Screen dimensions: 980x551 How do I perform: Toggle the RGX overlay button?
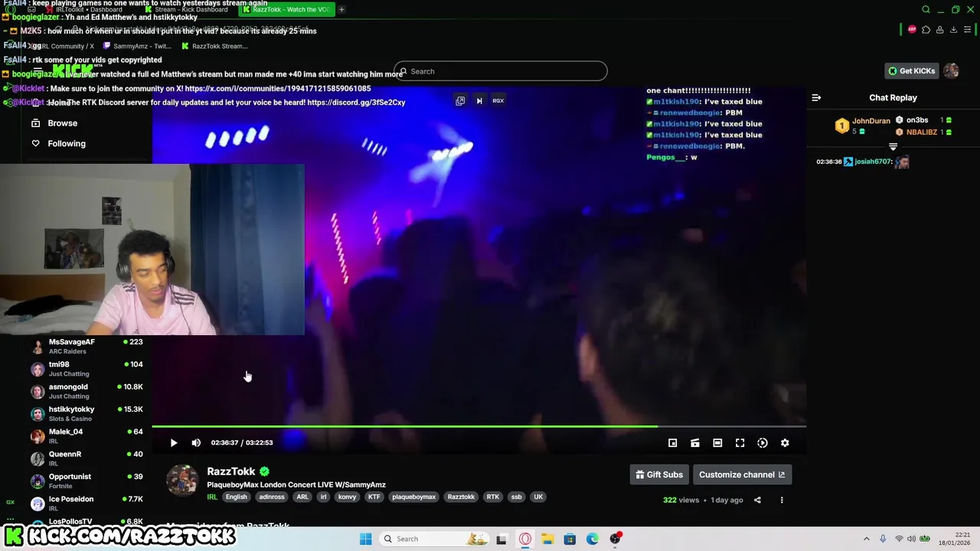pyautogui.click(x=498, y=100)
